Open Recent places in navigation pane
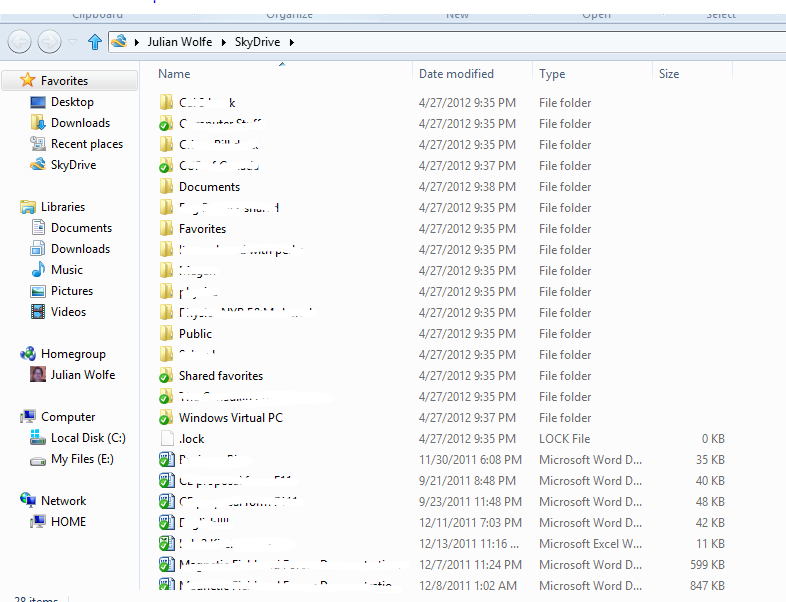The height and width of the screenshot is (602, 786). click(87, 144)
